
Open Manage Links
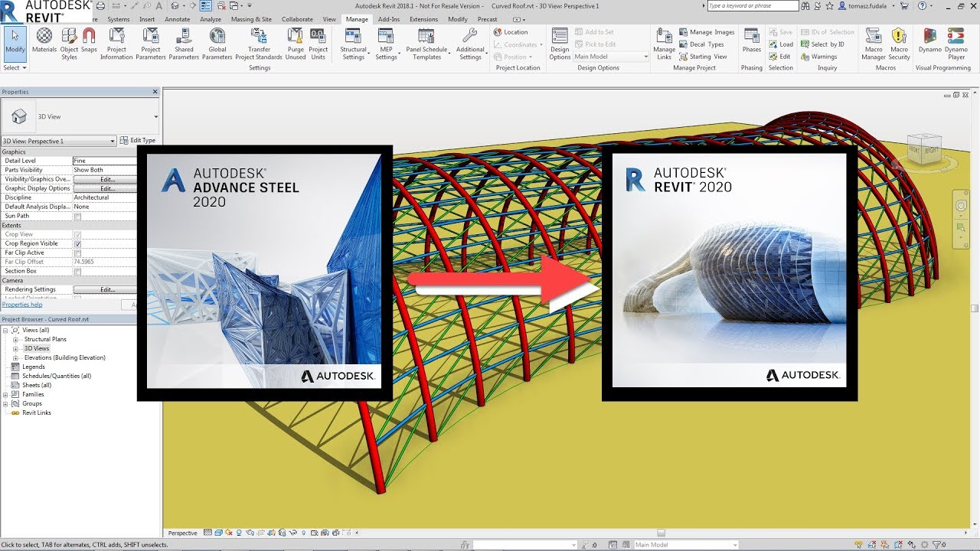coord(664,44)
